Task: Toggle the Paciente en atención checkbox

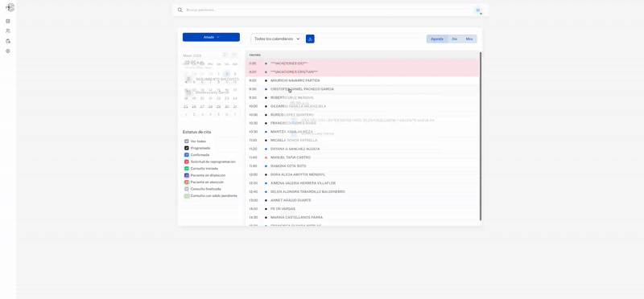Action: [187, 182]
